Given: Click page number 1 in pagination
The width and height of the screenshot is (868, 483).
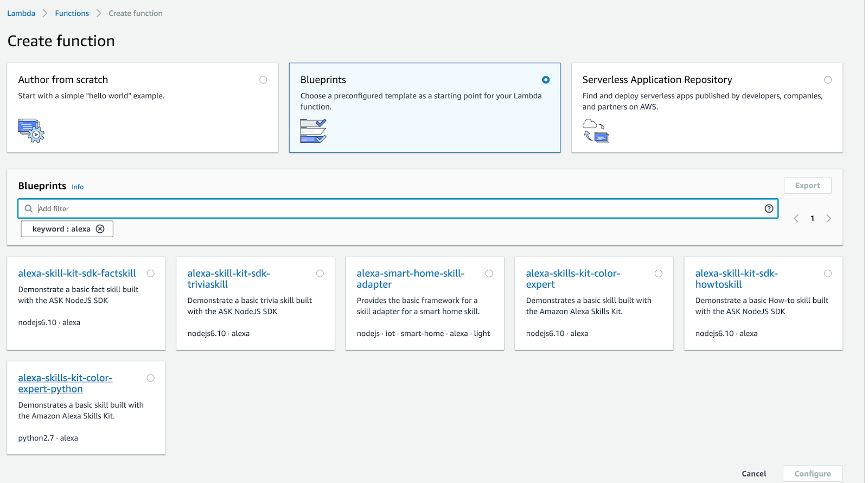Looking at the screenshot, I should 812,219.
